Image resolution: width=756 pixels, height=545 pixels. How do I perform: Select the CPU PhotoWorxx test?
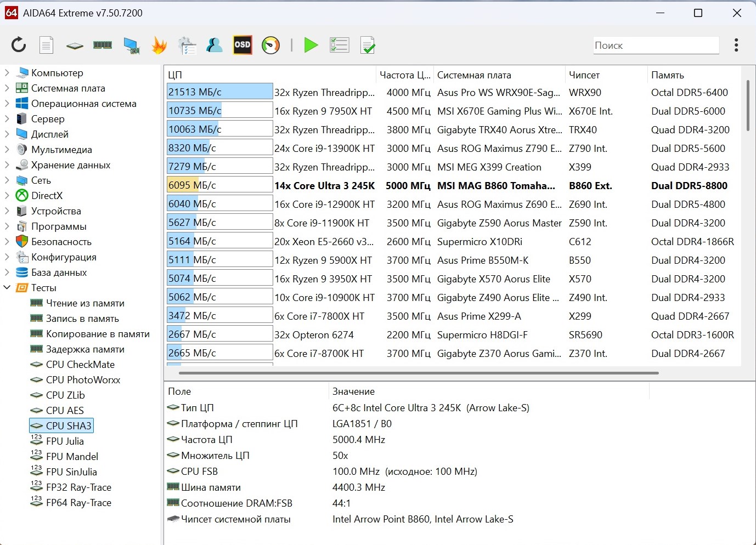83,379
